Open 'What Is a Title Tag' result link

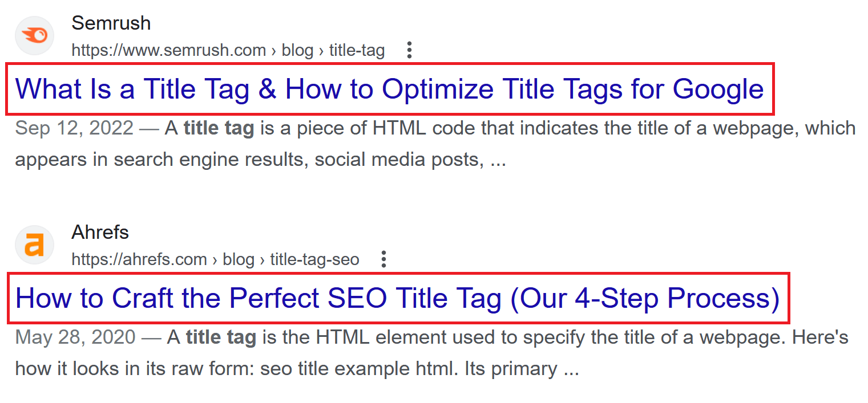(389, 89)
